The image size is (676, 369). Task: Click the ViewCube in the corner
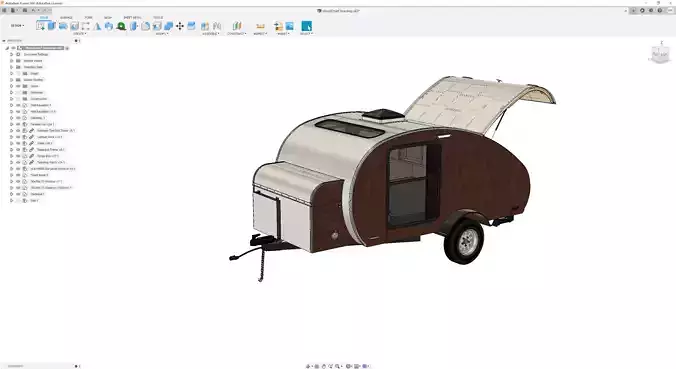pyautogui.click(x=660, y=54)
